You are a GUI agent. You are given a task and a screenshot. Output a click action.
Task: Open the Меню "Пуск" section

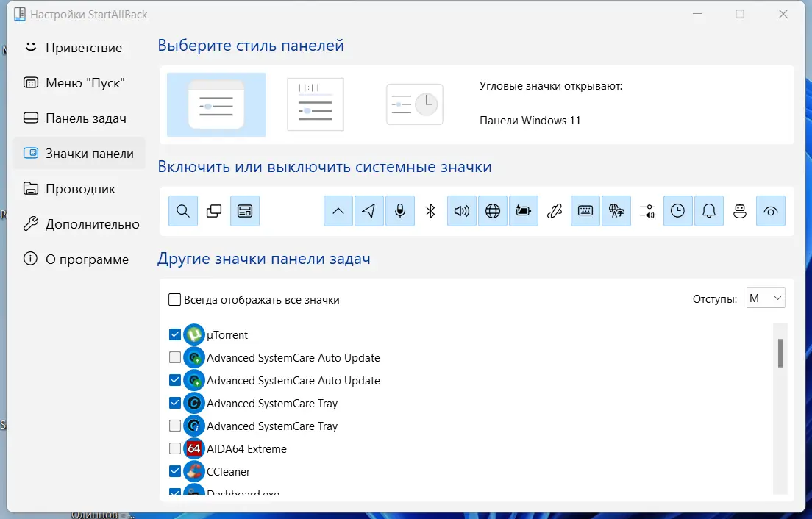tap(79, 83)
